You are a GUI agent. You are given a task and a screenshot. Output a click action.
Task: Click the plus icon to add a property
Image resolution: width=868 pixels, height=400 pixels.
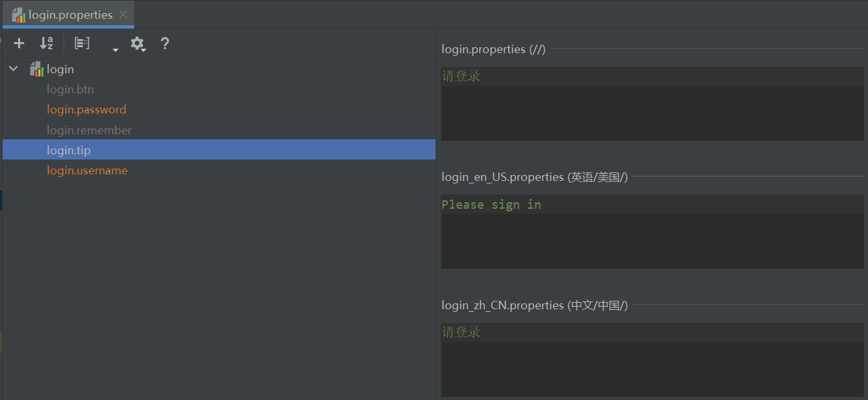[x=19, y=43]
